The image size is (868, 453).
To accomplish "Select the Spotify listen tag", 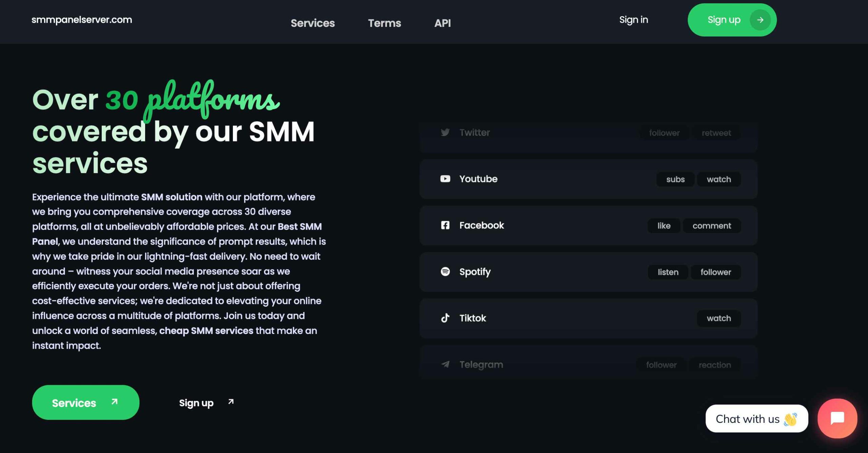I will tap(668, 272).
